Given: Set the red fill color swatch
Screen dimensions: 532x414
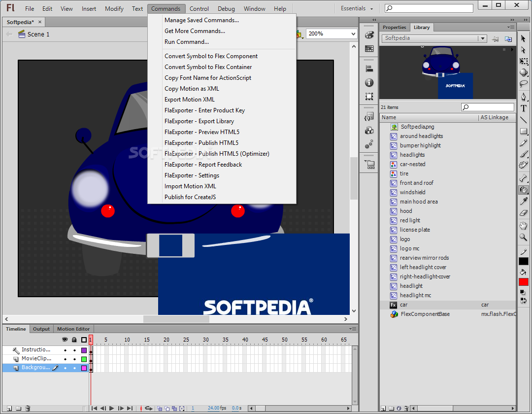Looking at the screenshot, I should pos(524,282).
